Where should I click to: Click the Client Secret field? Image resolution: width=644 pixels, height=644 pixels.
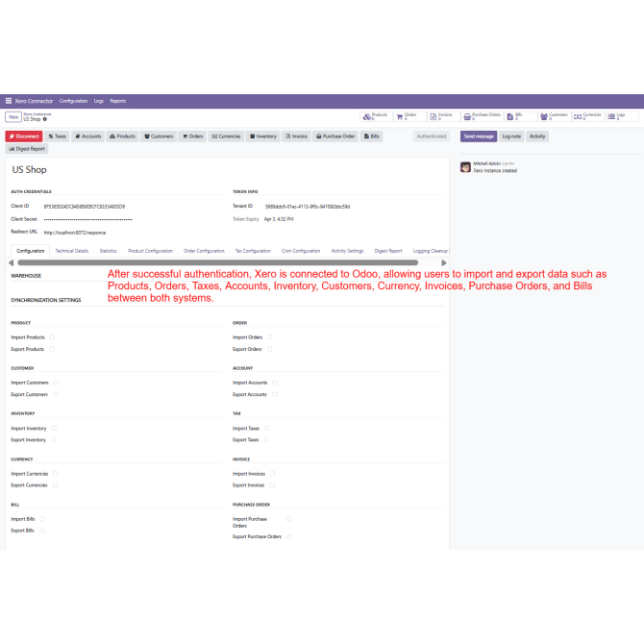pyautogui.click(x=88, y=219)
